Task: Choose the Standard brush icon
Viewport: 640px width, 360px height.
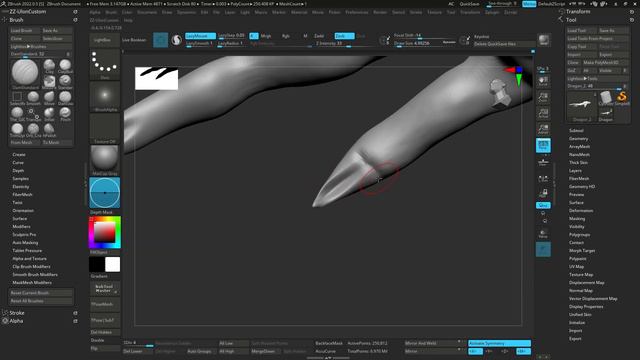Action: point(65,80)
